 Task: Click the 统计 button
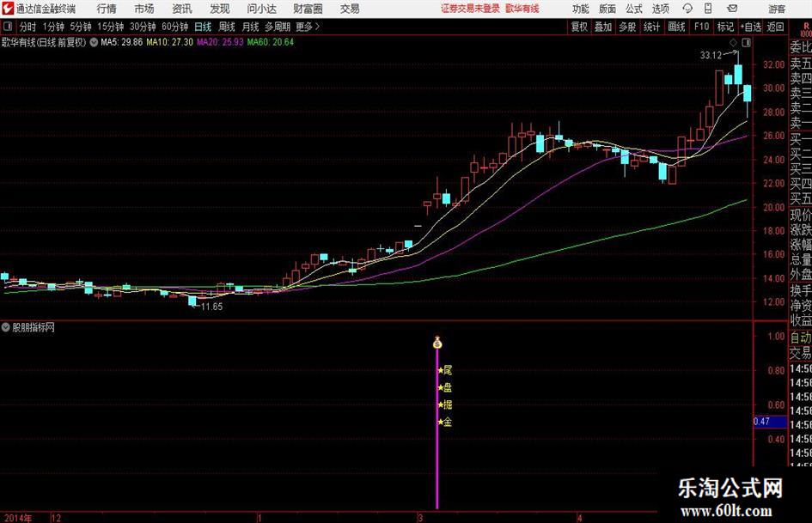pos(652,27)
